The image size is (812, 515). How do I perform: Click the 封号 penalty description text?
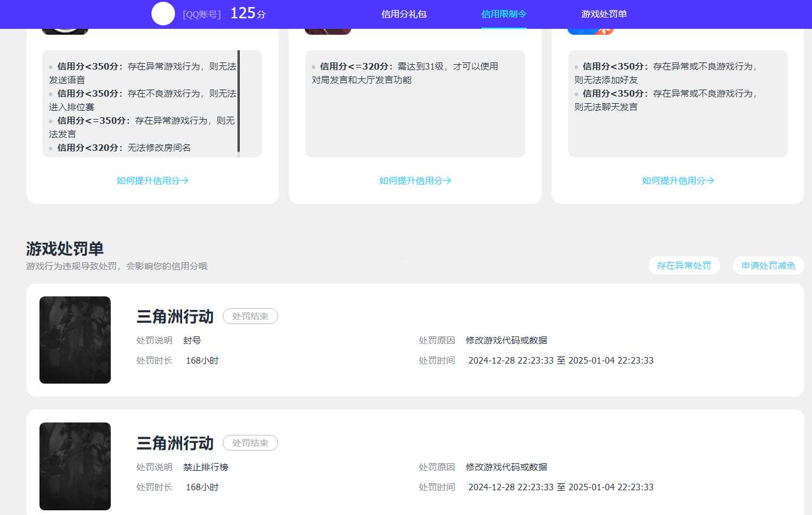click(192, 340)
